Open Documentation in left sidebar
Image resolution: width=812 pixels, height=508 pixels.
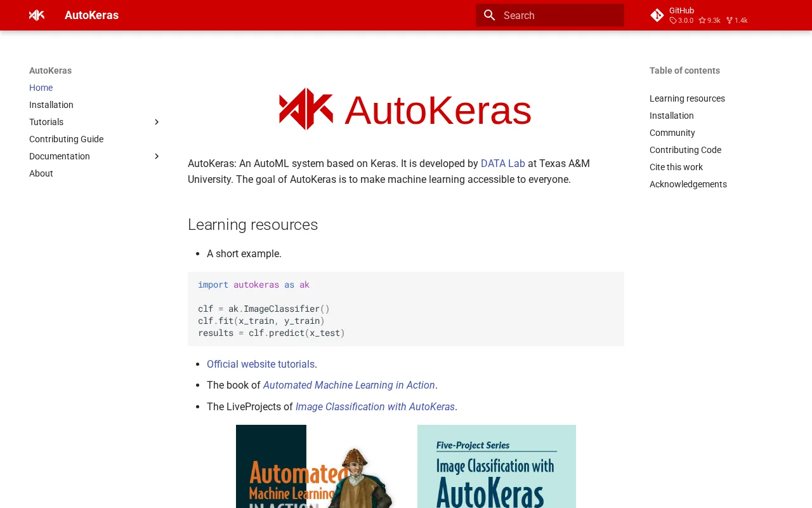pos(60,156)
